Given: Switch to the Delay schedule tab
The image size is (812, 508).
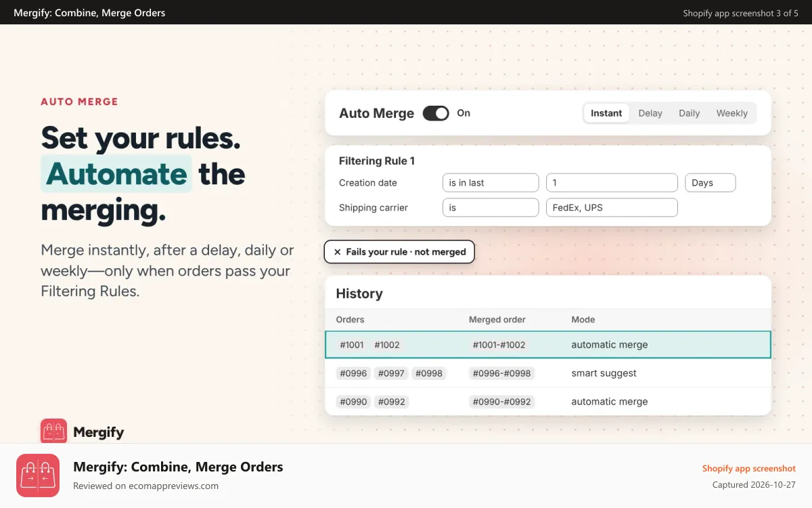Looking at the screenshot, I should 650,113.
